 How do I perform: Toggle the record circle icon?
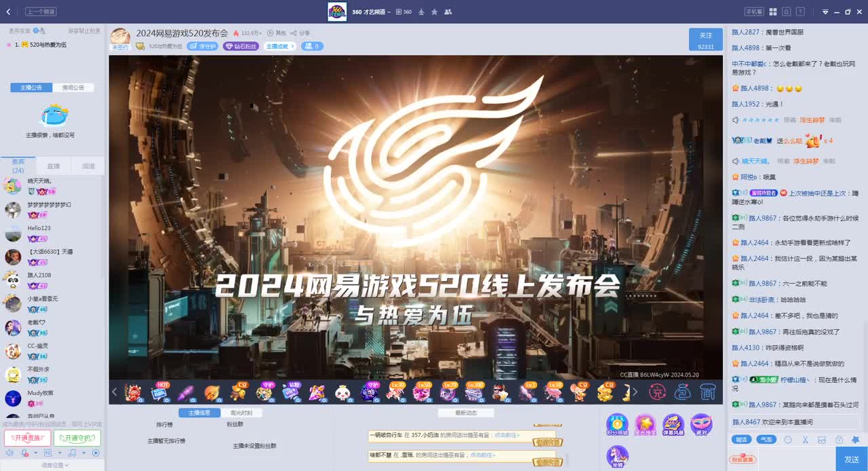coord(96,453)
